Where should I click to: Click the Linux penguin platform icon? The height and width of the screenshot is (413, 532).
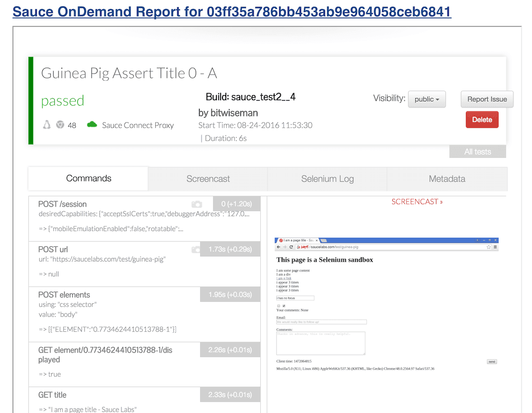pyautogui.click(x=47, y=125)
